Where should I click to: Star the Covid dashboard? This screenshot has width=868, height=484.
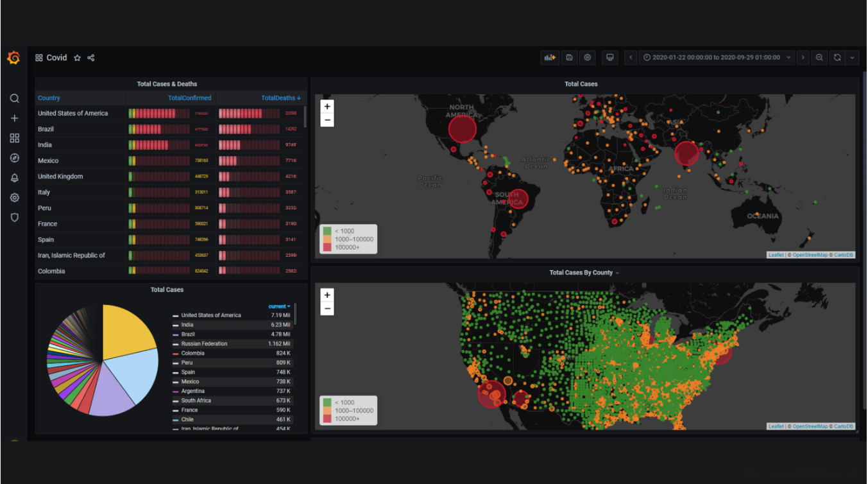coord(77,58)
